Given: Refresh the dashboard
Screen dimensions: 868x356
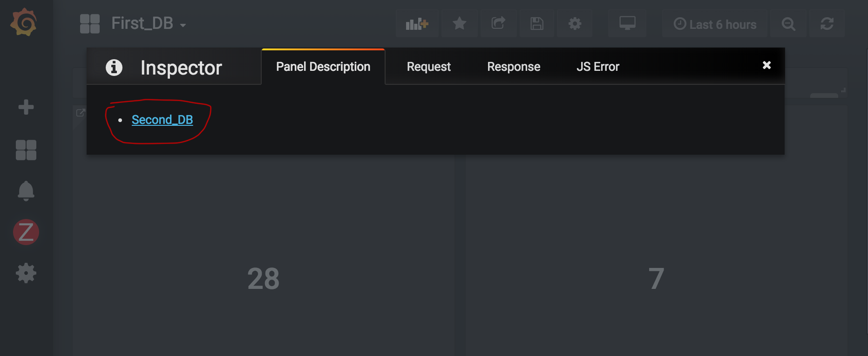Looking at the screenshot, I should [x=827, y=24].
